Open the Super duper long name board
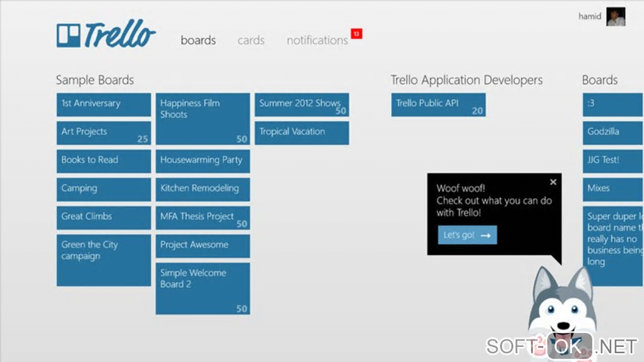The image size is (644, 362). (613, 246)
